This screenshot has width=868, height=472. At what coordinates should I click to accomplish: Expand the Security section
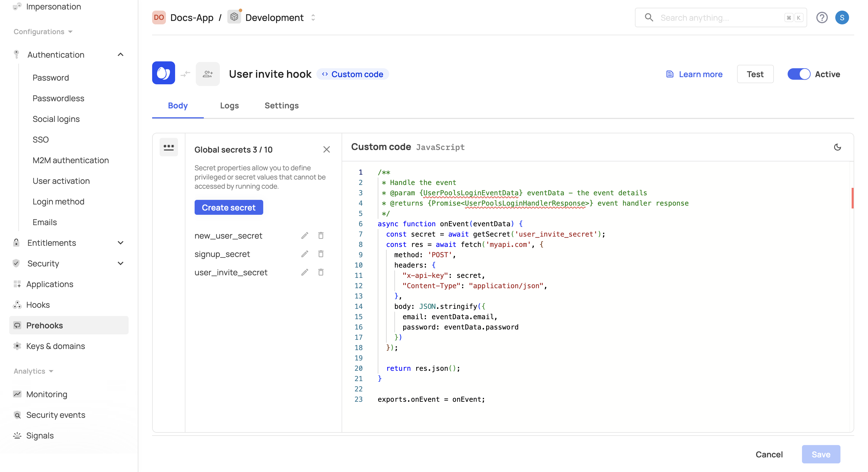[x=120, y=263]
